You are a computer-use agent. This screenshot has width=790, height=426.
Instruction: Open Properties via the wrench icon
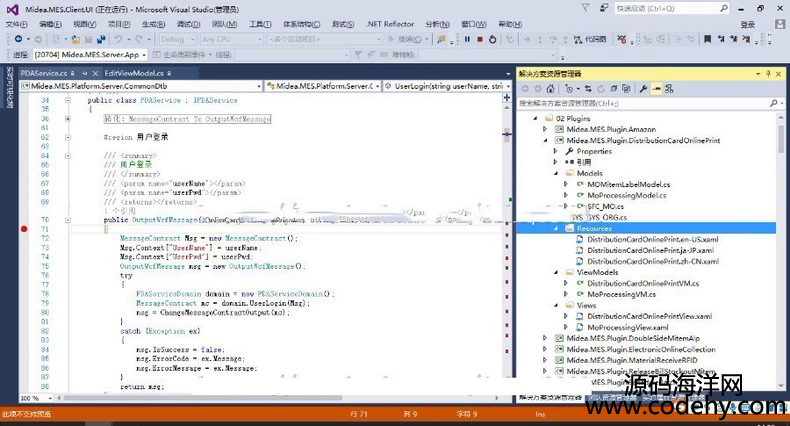643,89
